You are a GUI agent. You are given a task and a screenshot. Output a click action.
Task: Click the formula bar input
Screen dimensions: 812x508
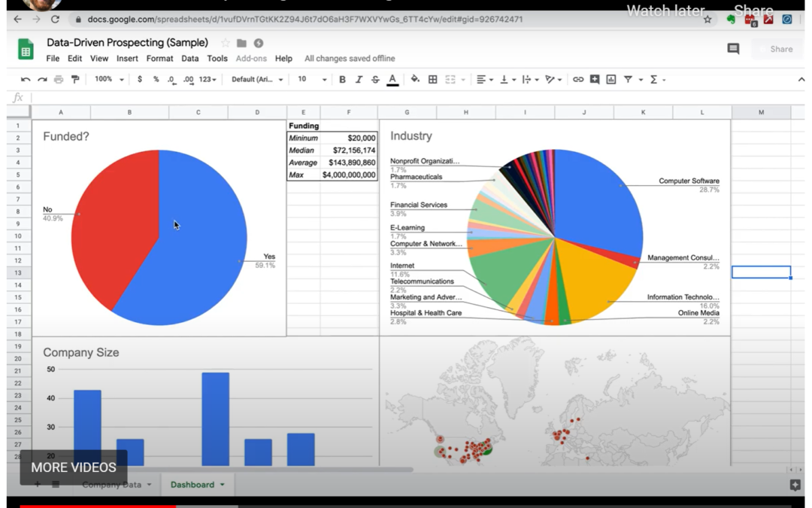(x=417, y=97)
